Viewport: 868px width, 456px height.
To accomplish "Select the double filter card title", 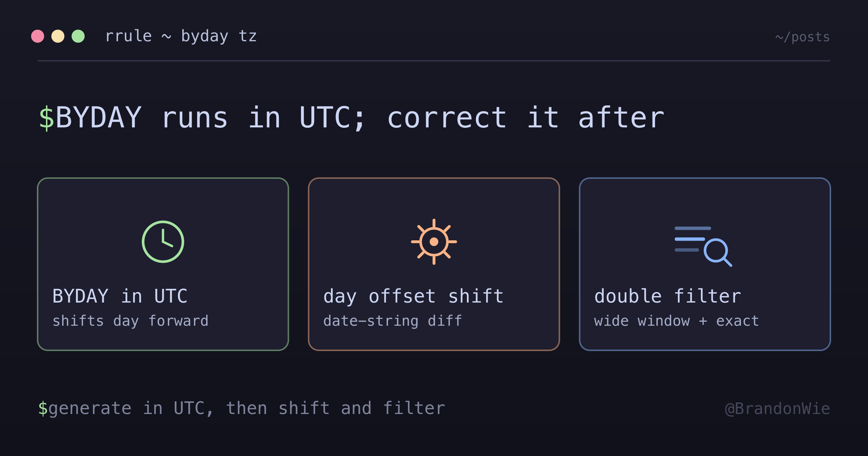I will pos(668,296).
